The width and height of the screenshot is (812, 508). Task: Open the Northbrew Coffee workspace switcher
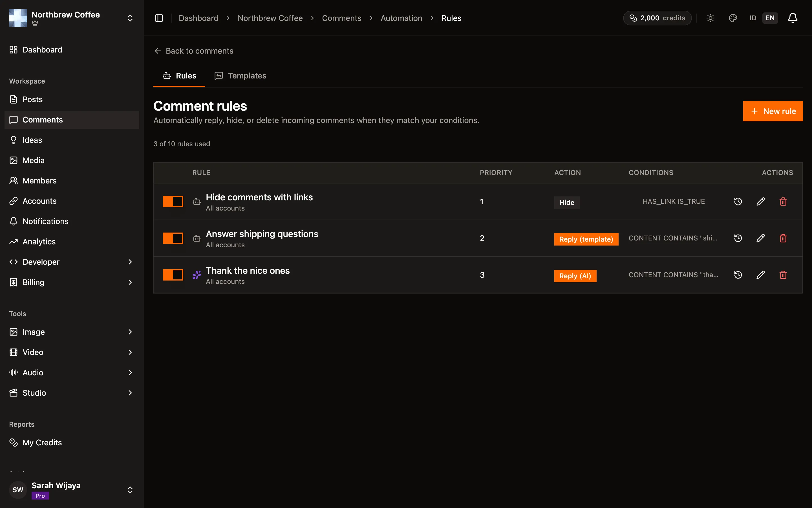pyautogui.click(x=72, y=18)
